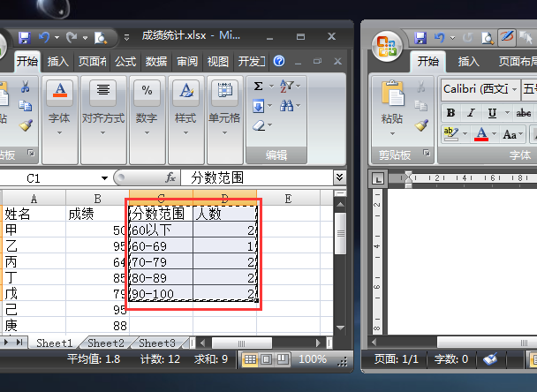Click the tab selector L icon in Word ruler
The width and height of the screenshot is (537, 392).
click(378, 178)
